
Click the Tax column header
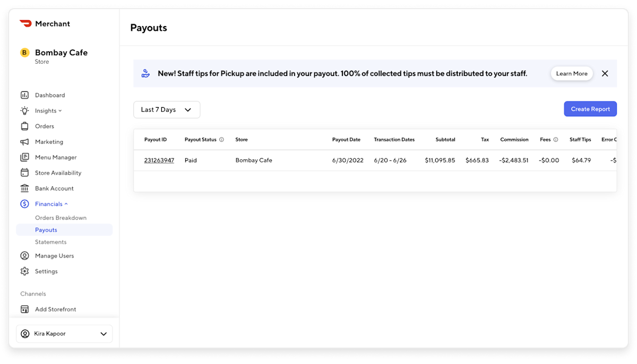485,140
